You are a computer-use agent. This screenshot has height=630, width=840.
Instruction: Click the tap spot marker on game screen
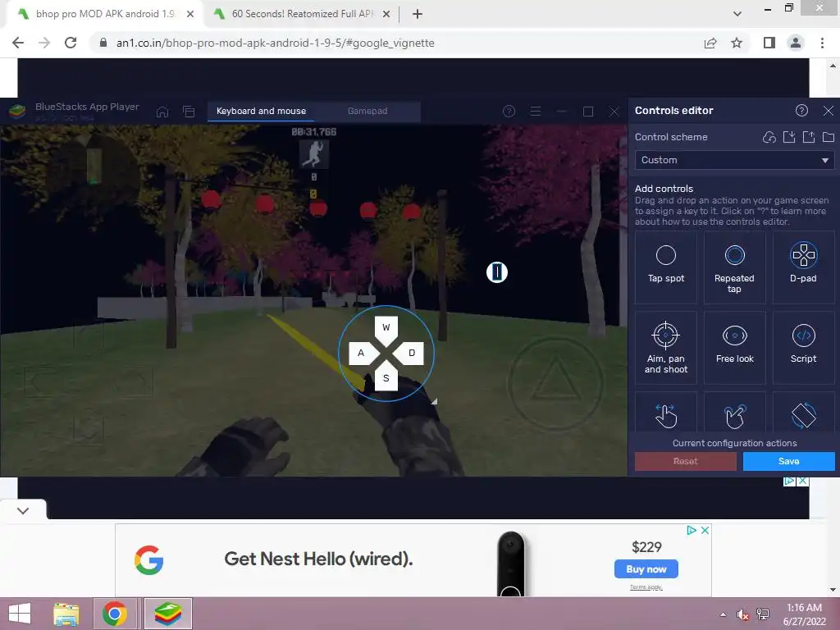pos(496,272)
